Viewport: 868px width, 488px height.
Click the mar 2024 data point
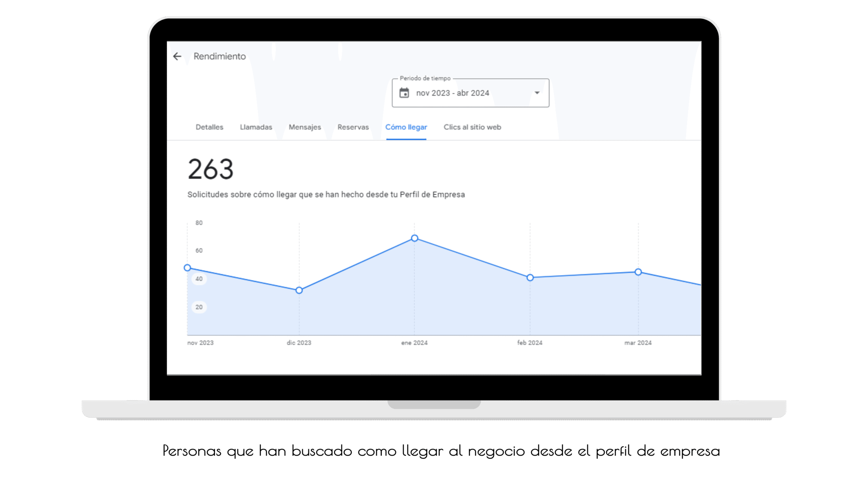coord(638,272)
